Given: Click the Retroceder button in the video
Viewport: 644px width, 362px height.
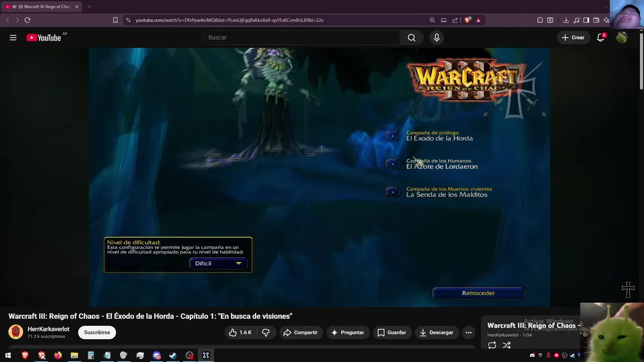Looking at the screenshot, I should (x=478, y=293).
